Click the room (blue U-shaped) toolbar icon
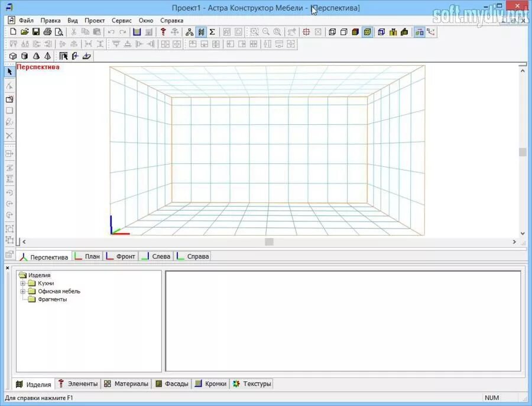 137,32
